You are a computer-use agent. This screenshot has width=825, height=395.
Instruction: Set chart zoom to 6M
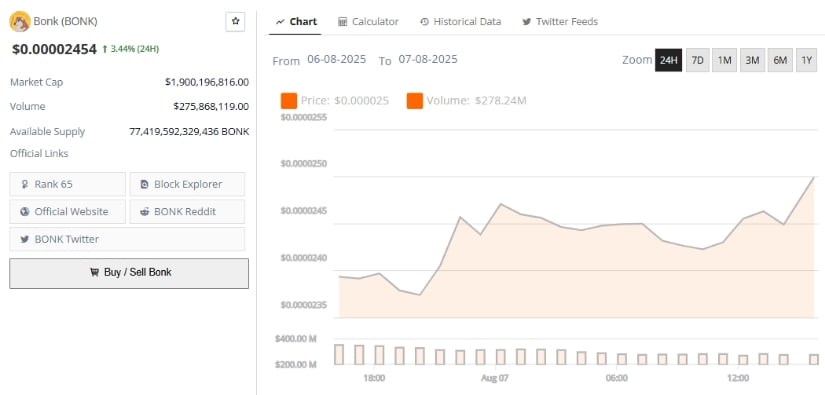pyautogui.click(x=780, y=60)
